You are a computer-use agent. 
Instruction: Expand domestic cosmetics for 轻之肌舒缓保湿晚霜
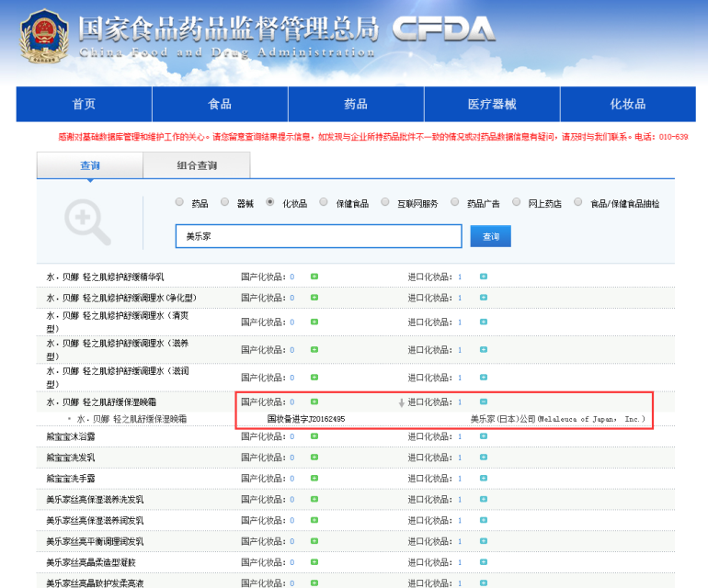(x=314, y=401)
